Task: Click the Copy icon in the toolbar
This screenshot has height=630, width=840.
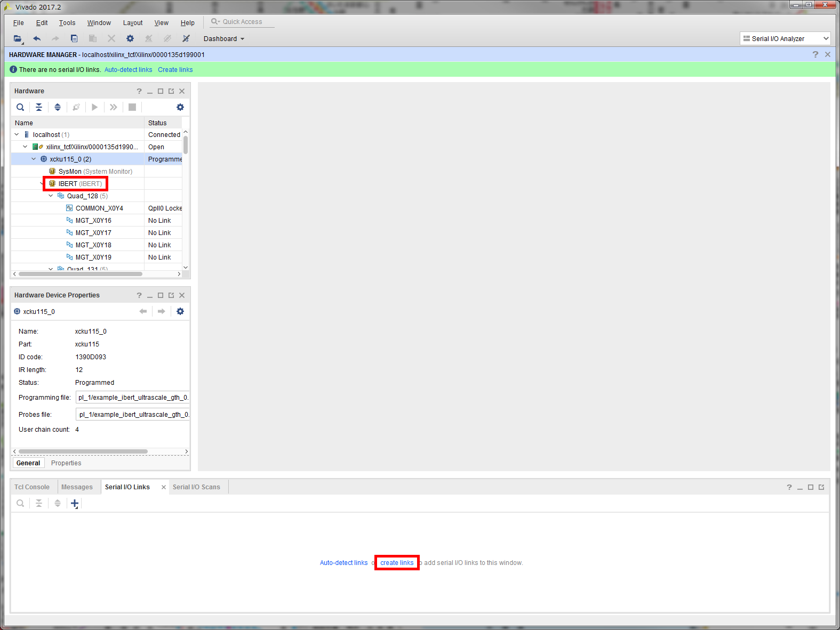Action: [74, 38]
